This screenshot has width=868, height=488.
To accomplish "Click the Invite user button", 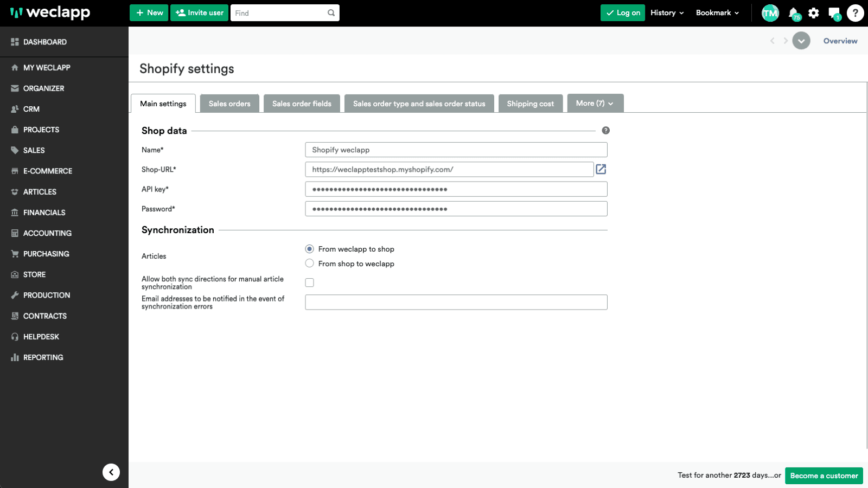I will [199, 13].
